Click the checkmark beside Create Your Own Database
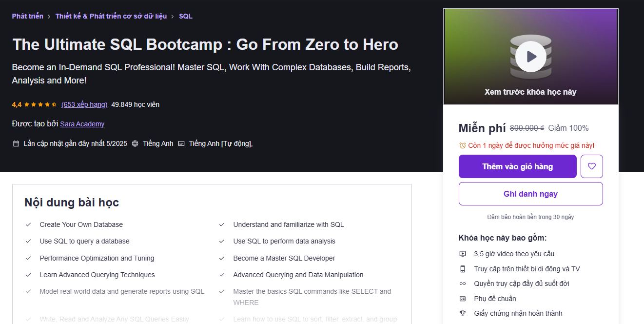The image size is (644, 324). pos(28,224)
